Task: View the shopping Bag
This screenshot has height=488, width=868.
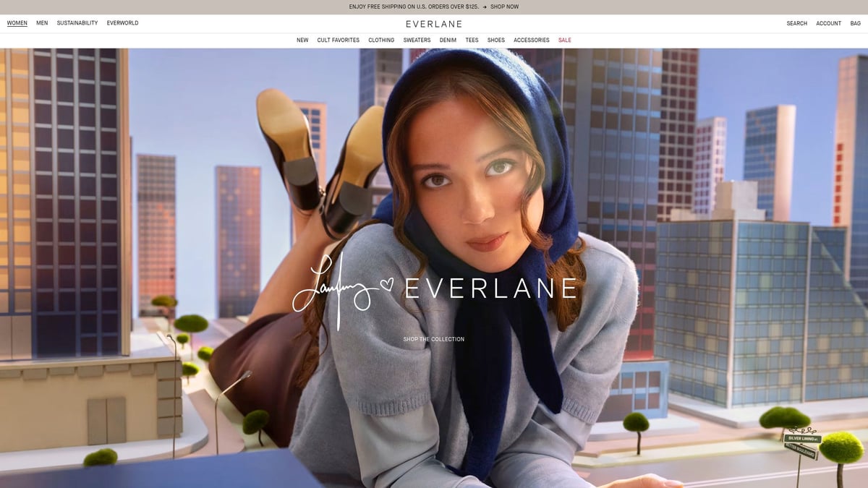Action: tap(855, 24)
